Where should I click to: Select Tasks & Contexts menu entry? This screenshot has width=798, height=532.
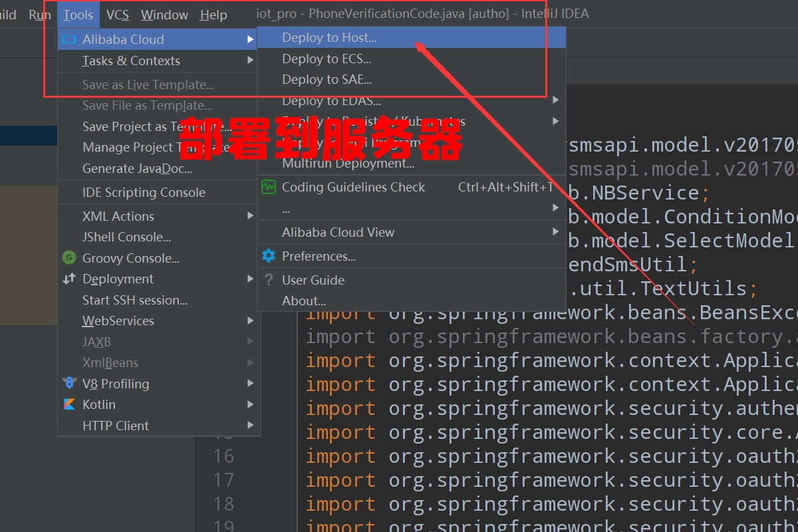coord(158,61)
